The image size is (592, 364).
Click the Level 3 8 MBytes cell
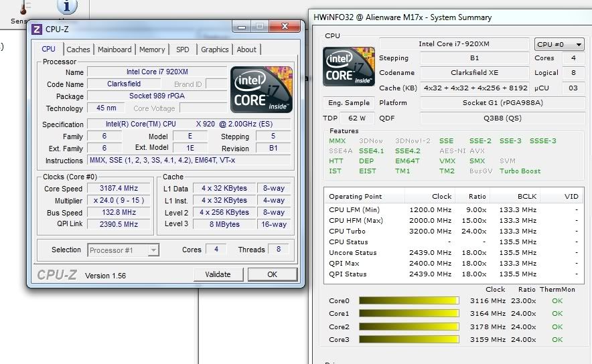click(224, 224)
